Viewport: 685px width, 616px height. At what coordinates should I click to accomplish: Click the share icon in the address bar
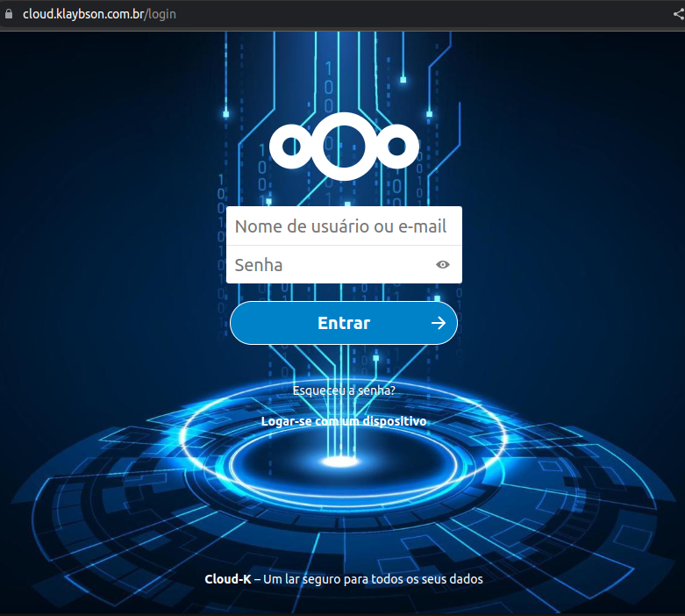[x=679, y=14]
